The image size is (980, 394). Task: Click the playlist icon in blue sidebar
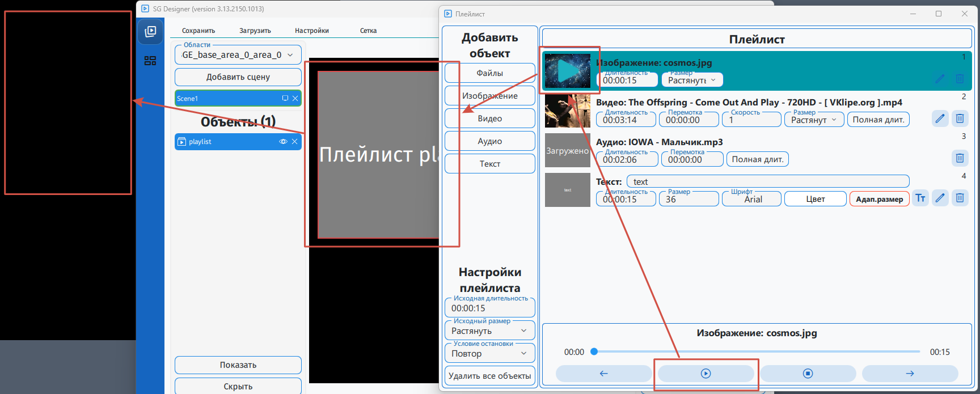tap(150, 32)
